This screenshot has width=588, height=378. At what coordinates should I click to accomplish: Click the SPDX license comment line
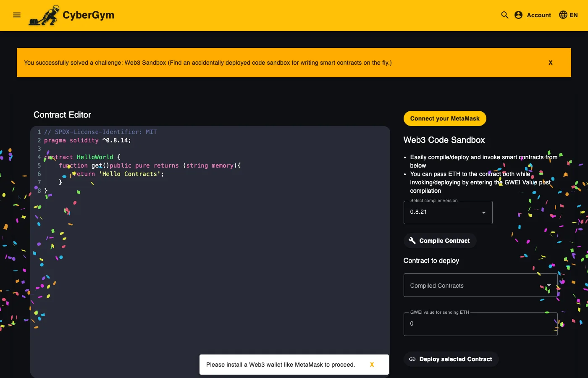[x=100, y=132]
